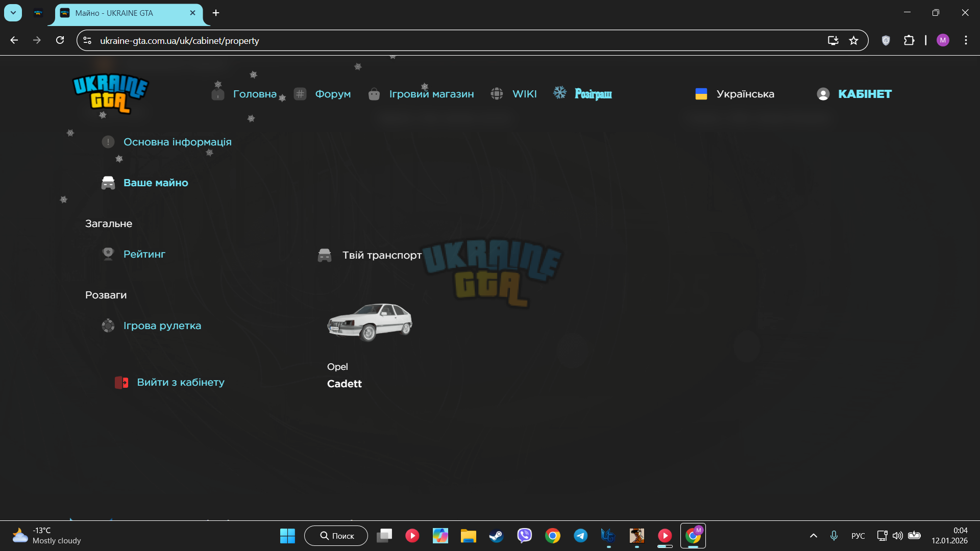This screenshot has width=980, height=551.
Task: Click the home icon beside Головна
Action: (x=218, y=94)
